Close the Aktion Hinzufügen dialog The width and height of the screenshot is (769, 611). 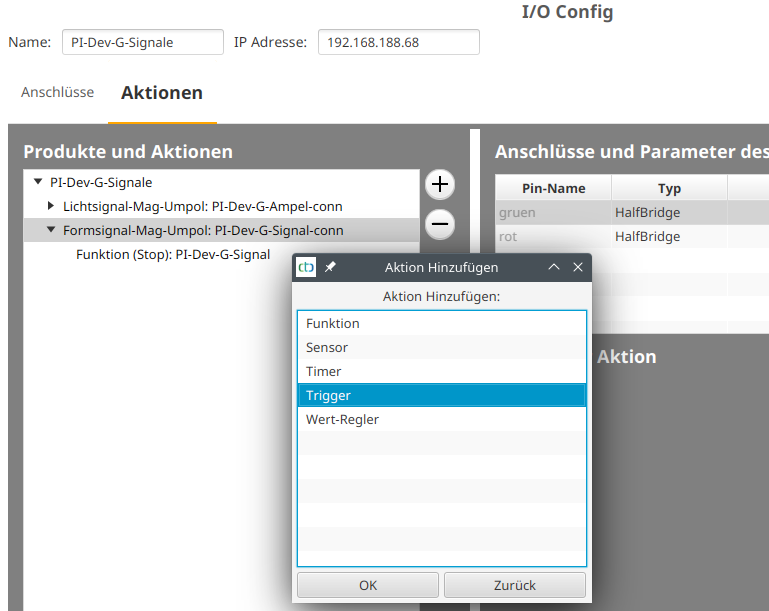[577, 268]
